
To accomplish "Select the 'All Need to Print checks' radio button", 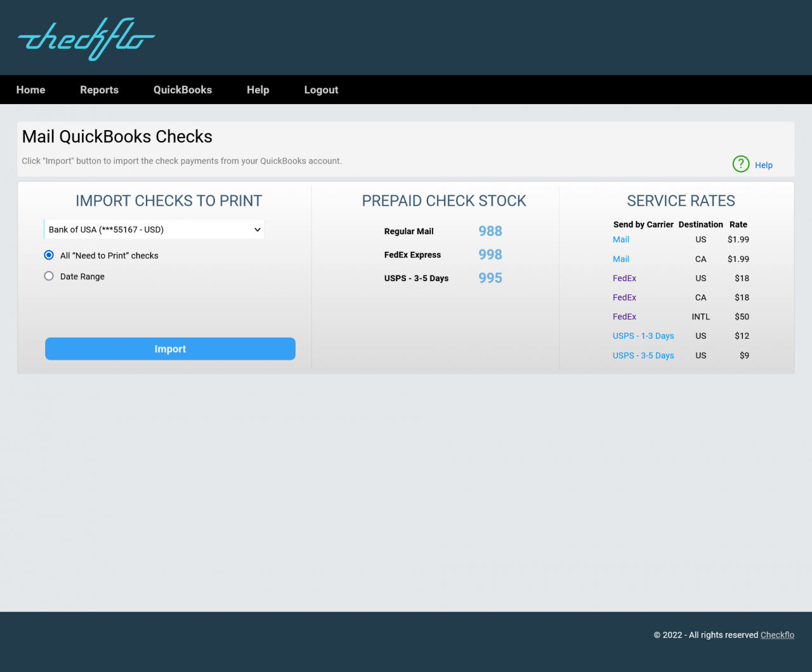I will (49, 254).
